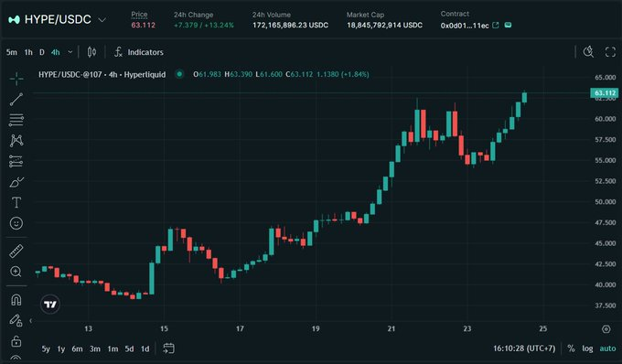The width and height of the screenshot is (622, 364).
Task: Open the go-to-date calendar
Action: point(168,348)
